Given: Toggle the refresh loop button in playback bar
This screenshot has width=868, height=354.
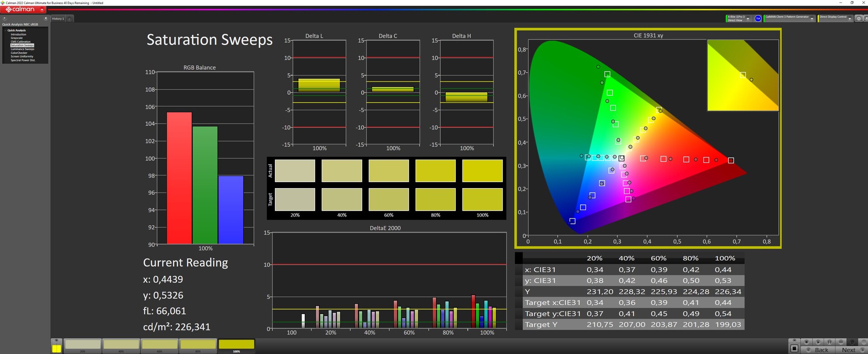Looking at the screenshot, I should pos(852,342).
